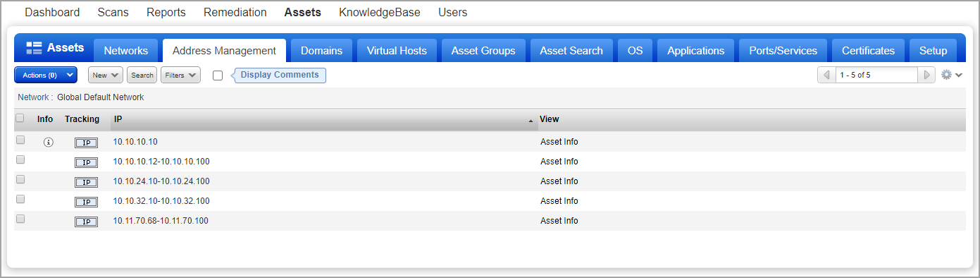This screenshot has width=980, height=278.
Task: Check the row for 10.10.24.10-10.10.24.100
Action: (20, 179)
